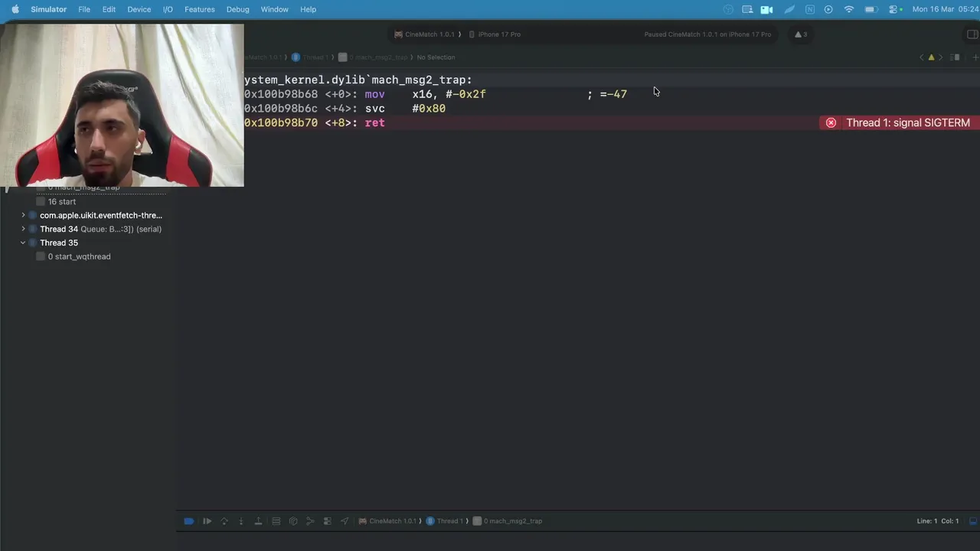Screen dimensions: 980x551
Task: Open the editor options lines icon
Action: 956,57
